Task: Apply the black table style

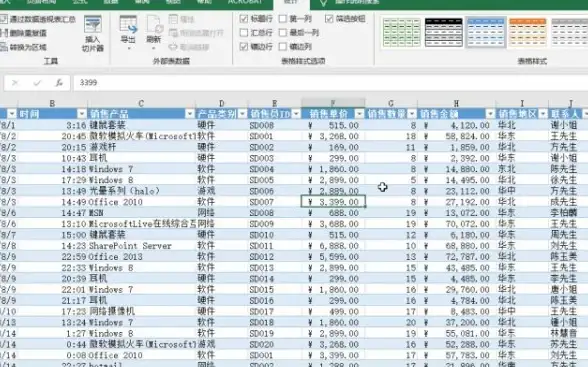Action: tap(444, 33)
